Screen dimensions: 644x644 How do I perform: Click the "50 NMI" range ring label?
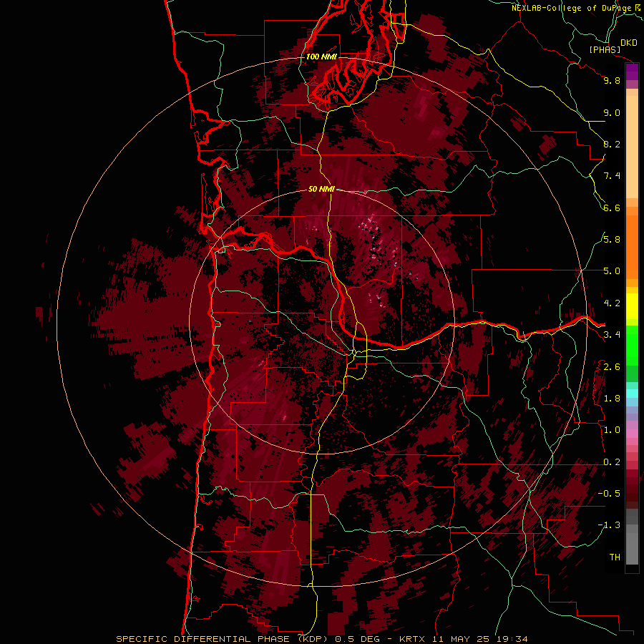[x=321, y=189]
